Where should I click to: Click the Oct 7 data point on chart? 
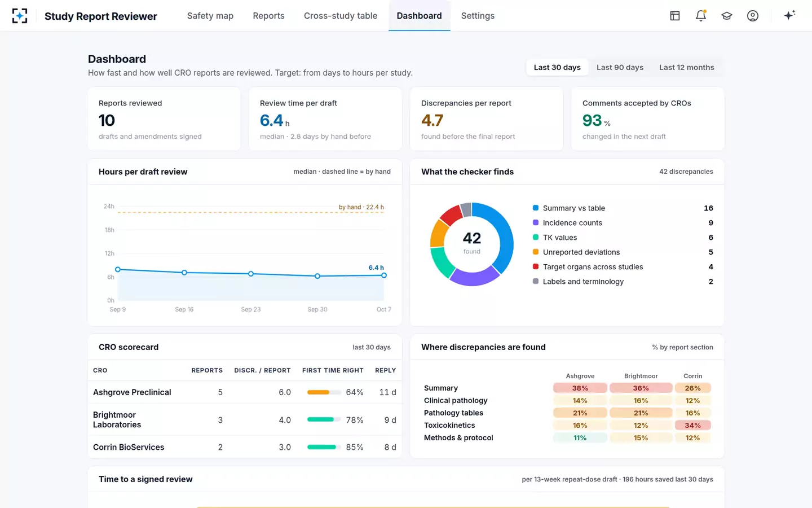pos(384,275)
